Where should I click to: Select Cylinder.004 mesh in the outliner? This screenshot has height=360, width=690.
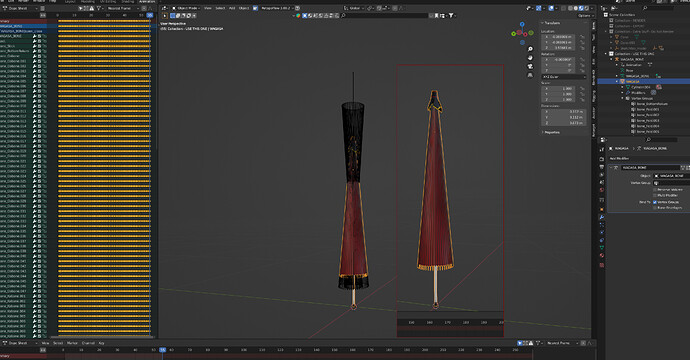pos(641,87)
